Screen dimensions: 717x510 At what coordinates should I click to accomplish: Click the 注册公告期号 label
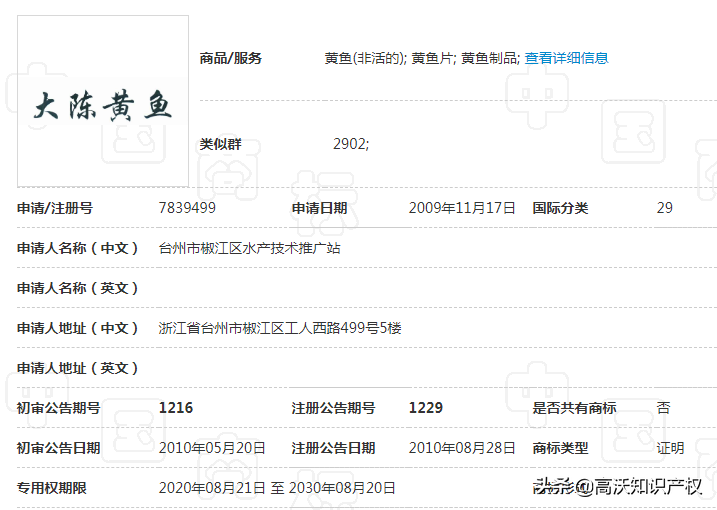pos(333,408)
